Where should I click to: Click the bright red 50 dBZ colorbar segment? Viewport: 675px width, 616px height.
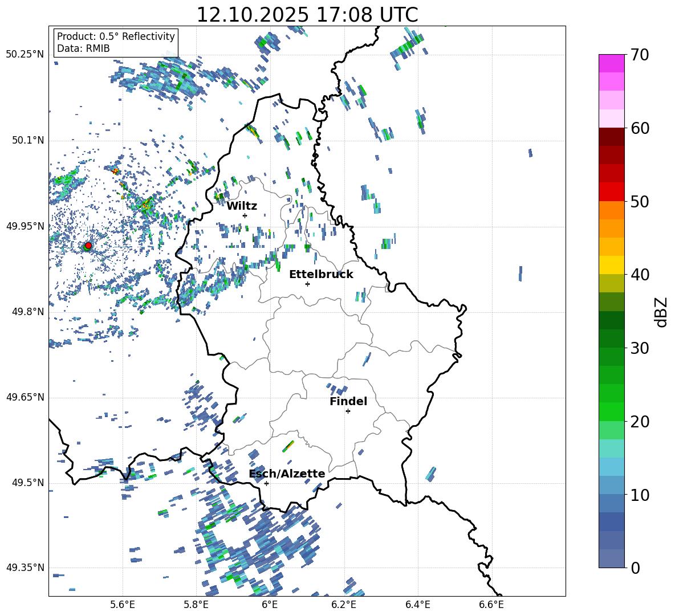pos(611,192)
